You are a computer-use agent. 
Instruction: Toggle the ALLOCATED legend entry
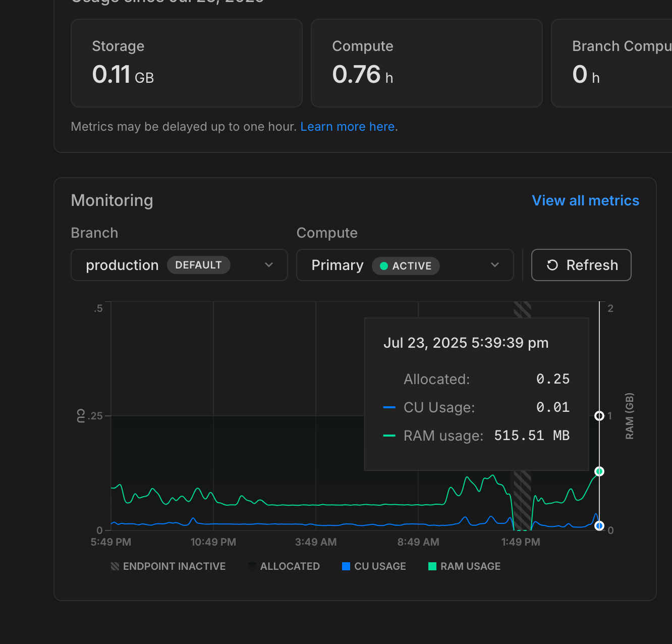pyautogui.click(x=284, y=566)
